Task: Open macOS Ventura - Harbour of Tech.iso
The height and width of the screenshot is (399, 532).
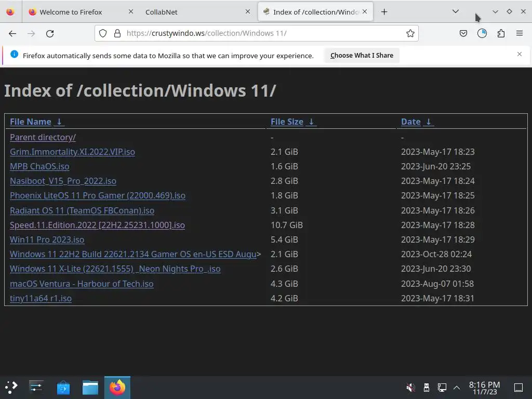Action: pyautogui.click(x=82, y=284)
